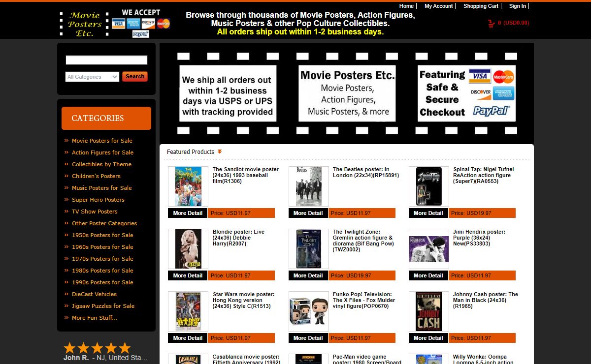This screenshot has width=591, height=364.
Task: Click John R. five-star review
Action: coord(105,352)
